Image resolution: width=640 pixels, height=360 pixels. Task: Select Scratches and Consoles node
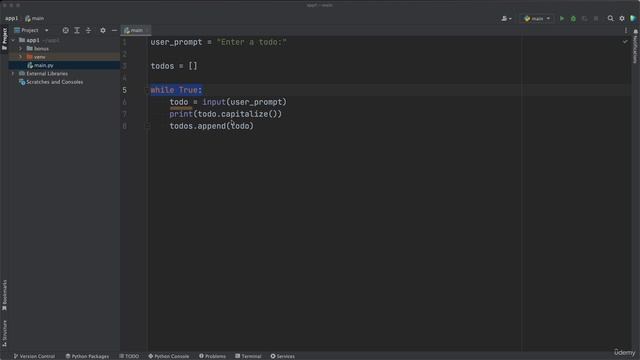click(51, 82)
